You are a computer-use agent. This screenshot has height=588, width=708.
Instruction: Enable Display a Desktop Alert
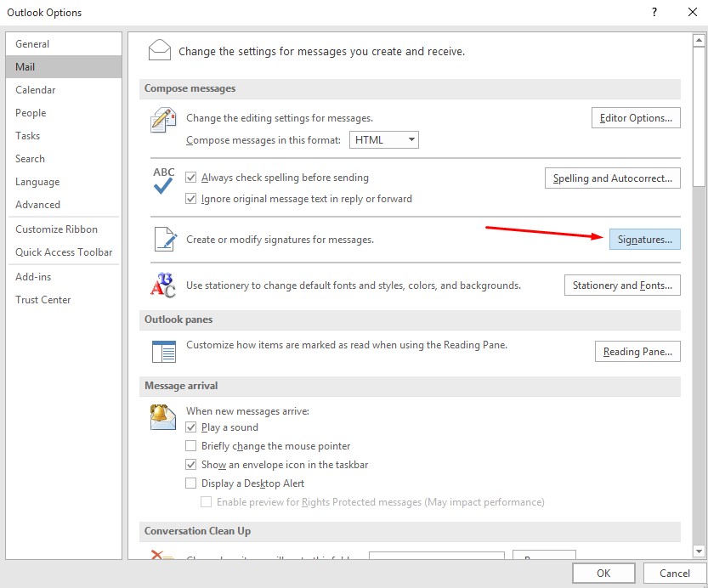(191, 483)
